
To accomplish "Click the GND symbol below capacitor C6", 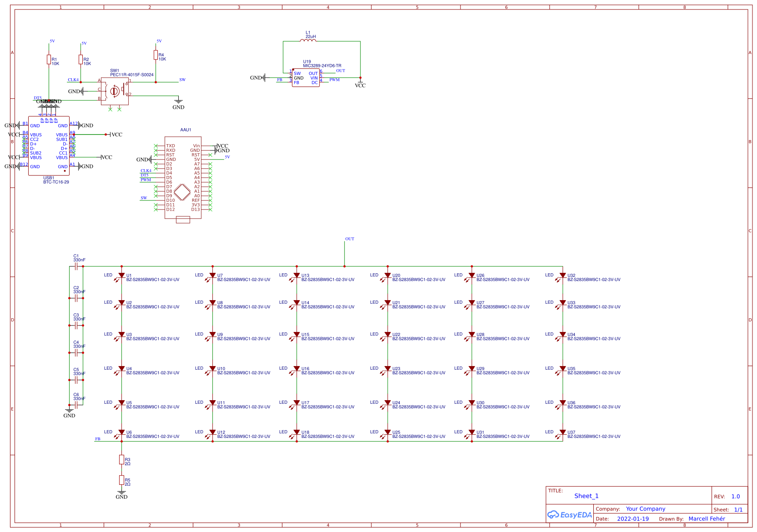I will (x=69, y=413).
